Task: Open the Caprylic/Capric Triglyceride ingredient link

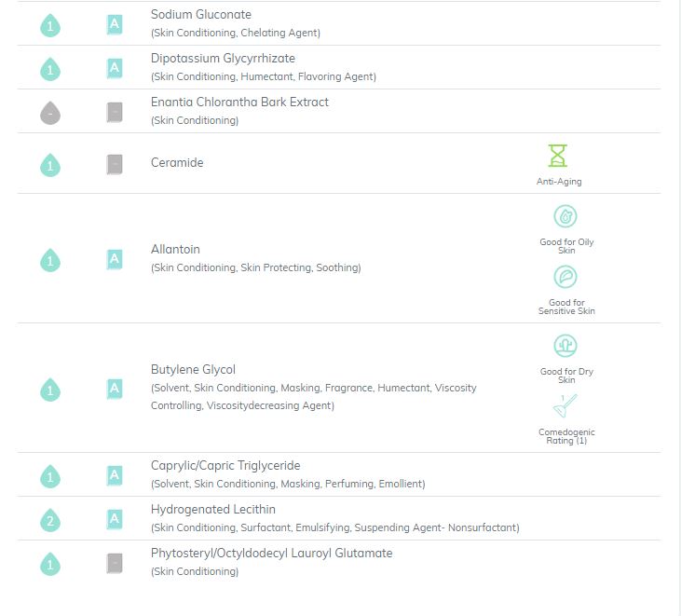Action: coord(225,466)
